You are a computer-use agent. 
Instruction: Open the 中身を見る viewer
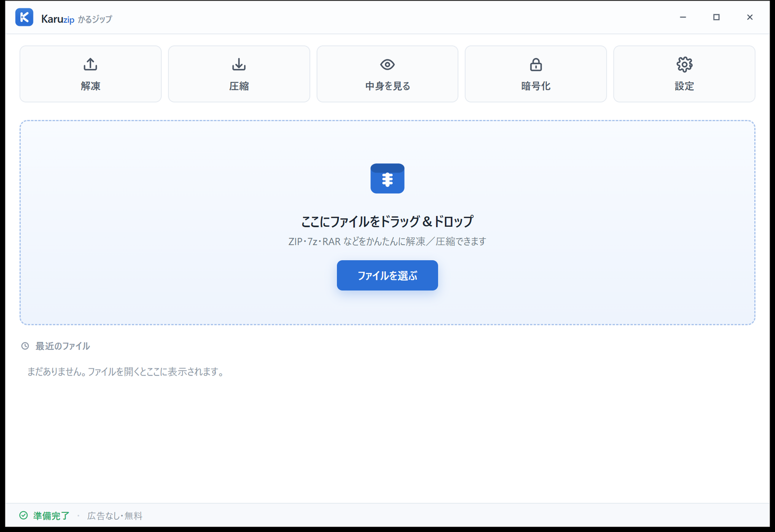[x=387, y=74]
